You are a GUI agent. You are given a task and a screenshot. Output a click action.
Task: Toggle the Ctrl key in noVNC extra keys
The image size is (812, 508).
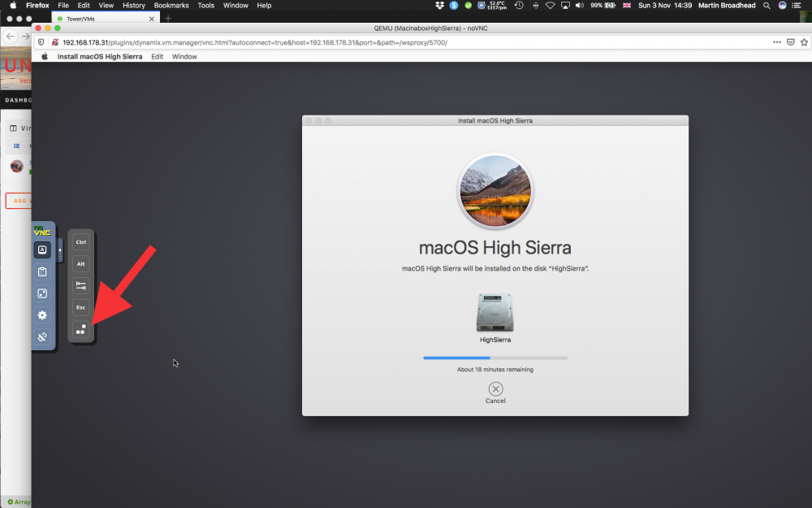tap(80, 242)
